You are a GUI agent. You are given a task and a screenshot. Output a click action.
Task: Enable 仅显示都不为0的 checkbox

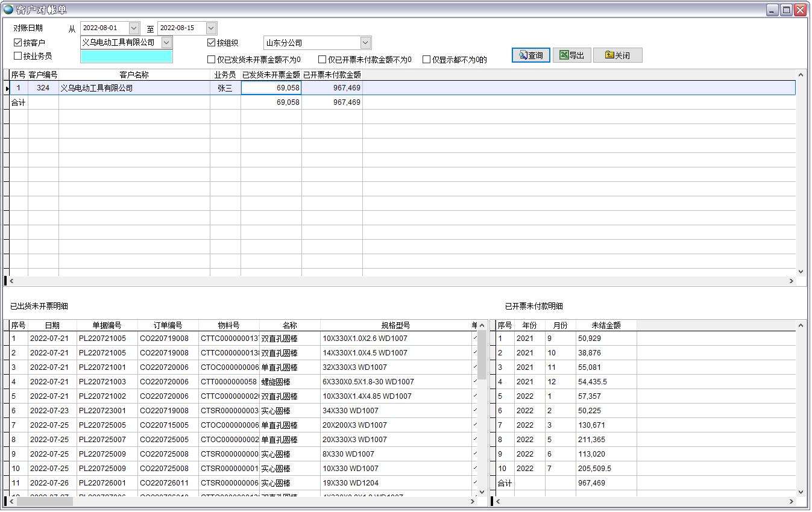427,60
